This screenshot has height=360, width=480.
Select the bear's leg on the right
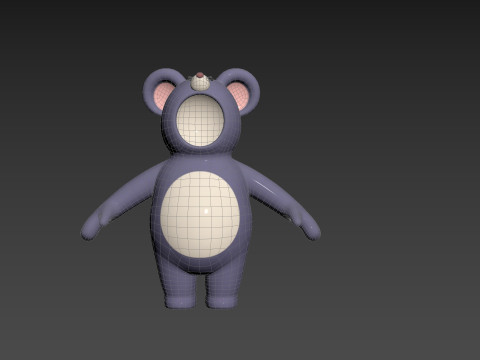tap(223, 283)
